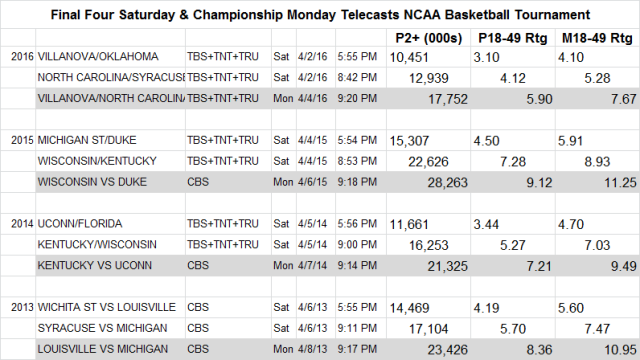Select the 11.25 rating cell
Screen dimensions: 640x360
click(x=597, y=182)
